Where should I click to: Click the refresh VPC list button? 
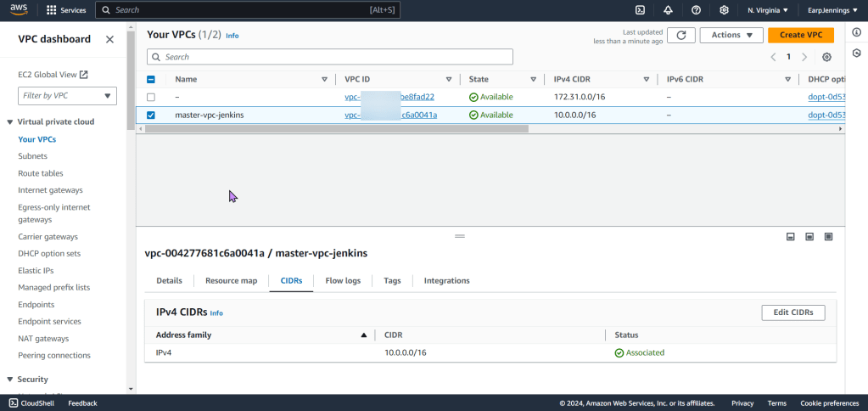(680, 35)
